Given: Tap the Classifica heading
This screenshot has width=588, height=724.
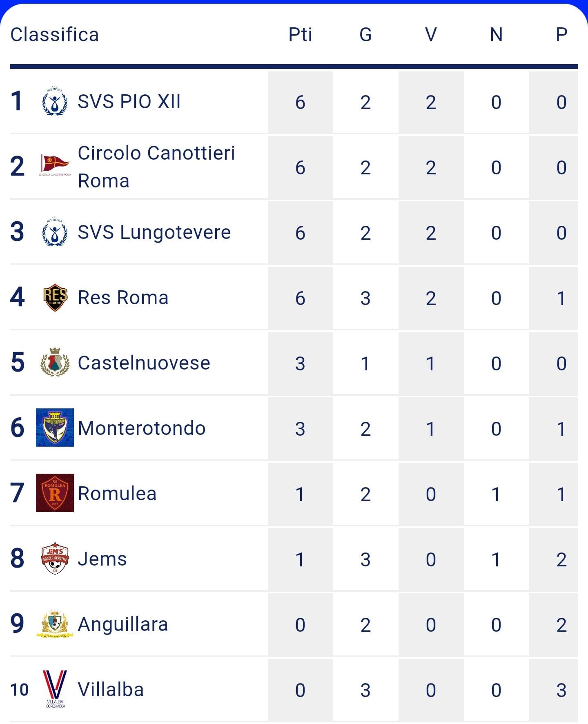Looking at the screenshot, I should point(55,35).
